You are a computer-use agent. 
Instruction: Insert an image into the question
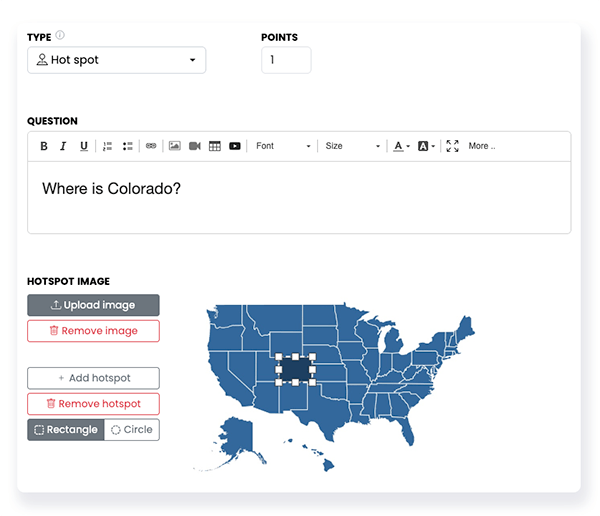click(175, 146)
